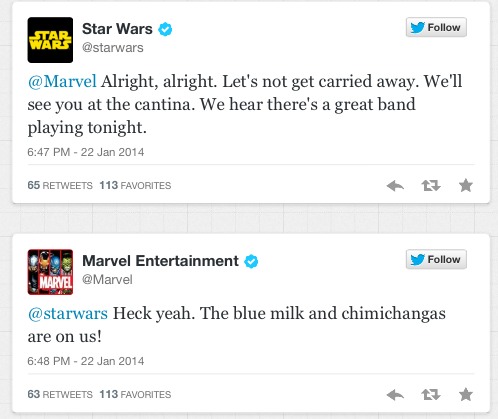
Task: Click the Star Wars display name
Action: 117,29
